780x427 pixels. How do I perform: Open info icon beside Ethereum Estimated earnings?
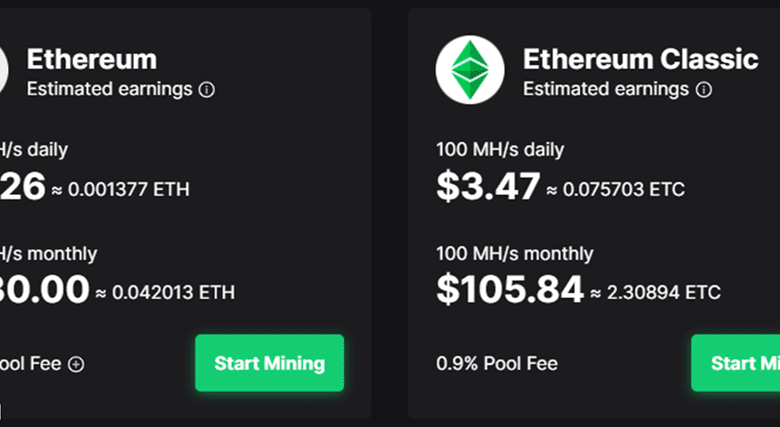pyautogui.click(x=207, y=89)
